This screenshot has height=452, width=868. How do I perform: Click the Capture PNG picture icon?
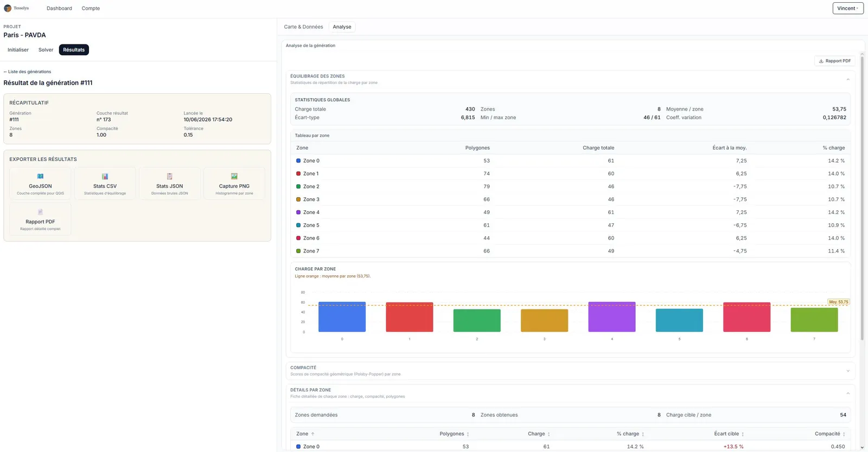(x=234, y=176)
